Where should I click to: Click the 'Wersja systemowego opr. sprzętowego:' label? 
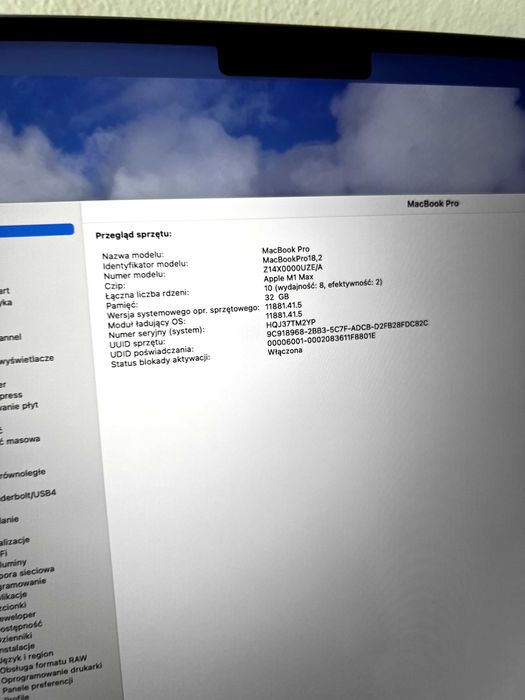click(x=183, y=311)
